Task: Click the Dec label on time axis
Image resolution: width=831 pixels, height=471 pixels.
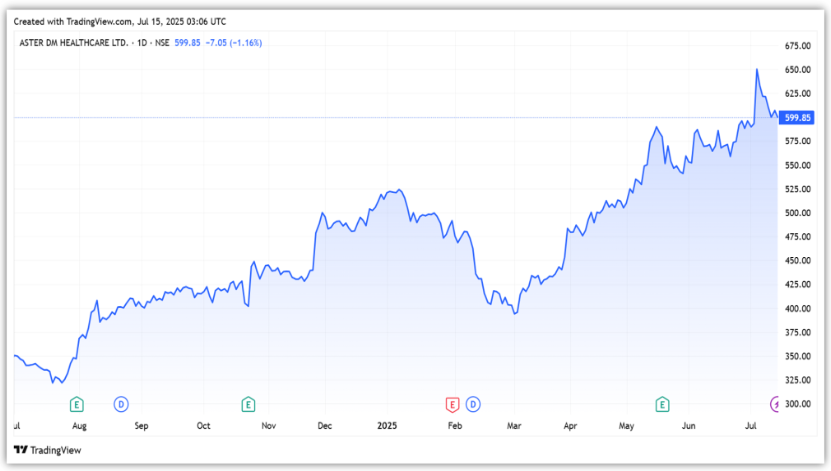Action: coord(325,426)
